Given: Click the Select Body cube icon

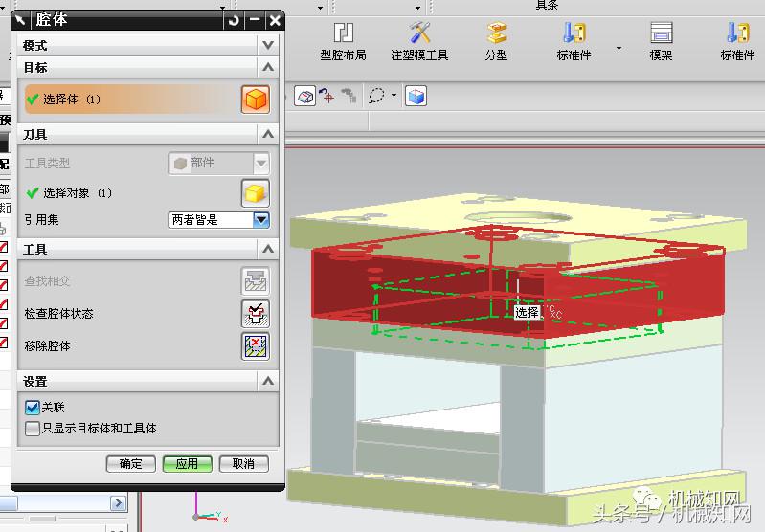Looking at the screenshot, I should pos(256,100).
